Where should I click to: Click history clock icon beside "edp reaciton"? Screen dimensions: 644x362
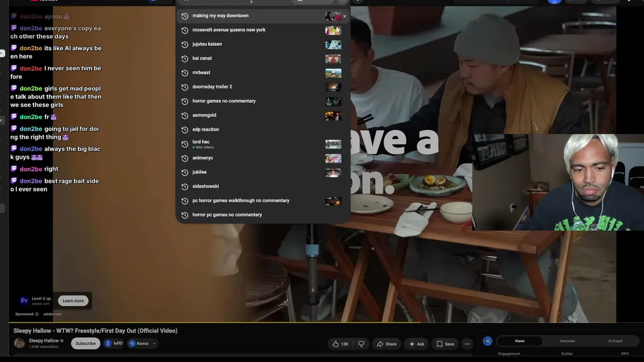[185, 129]
